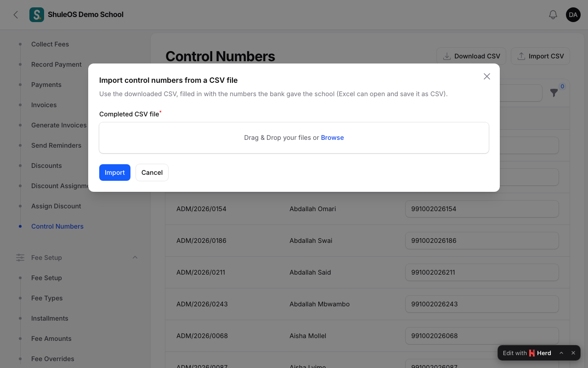Viewport: 588px width, 368px height.
Task: Select Control Numbers in the sidebar
Action: (x=57, y=226)
